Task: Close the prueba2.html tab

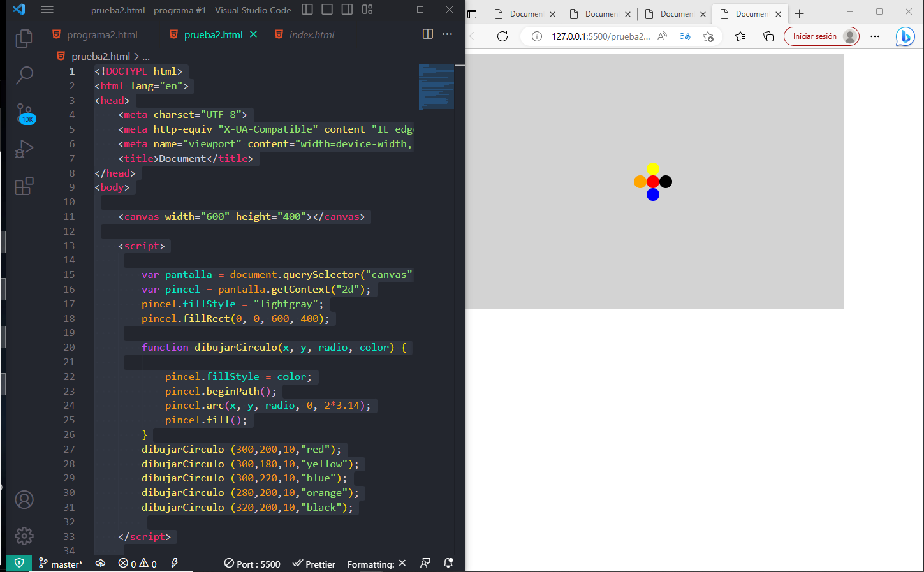Action: 253,34
